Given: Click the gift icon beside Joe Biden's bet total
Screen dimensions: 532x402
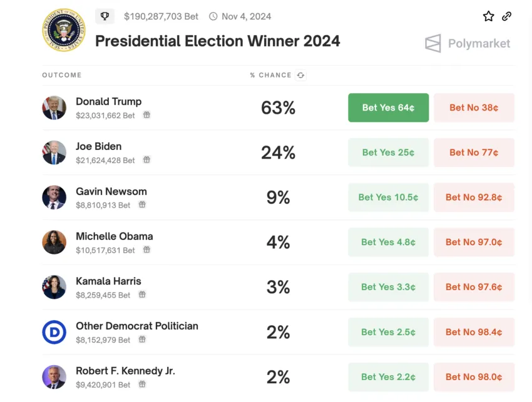Looking at the screenshot, I should click(146, 161).
